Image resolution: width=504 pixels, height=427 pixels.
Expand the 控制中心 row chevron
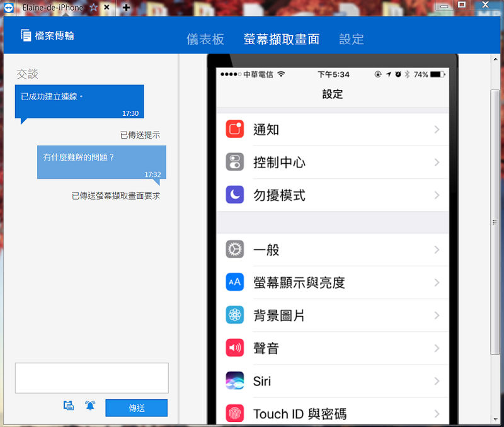click(x=437, y=162)
